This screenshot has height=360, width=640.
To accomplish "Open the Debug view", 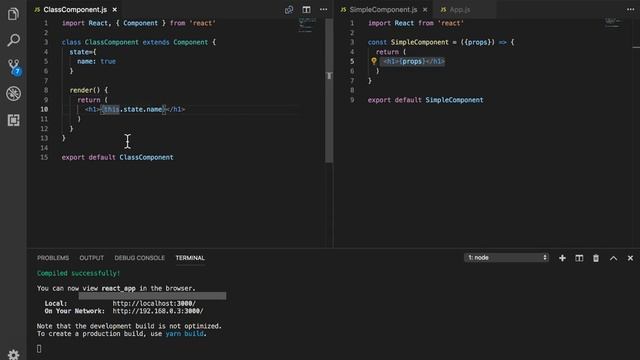I will click(x=13, y=93).
